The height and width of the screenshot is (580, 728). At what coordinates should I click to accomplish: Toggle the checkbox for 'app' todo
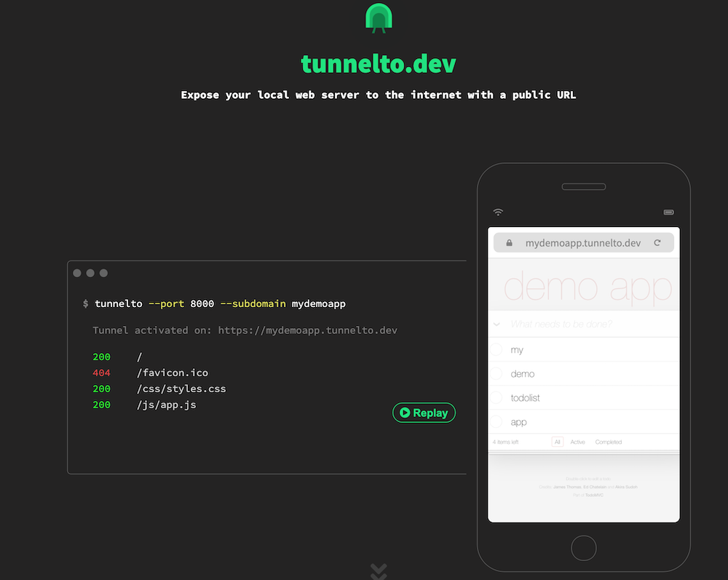coord(496,422)
